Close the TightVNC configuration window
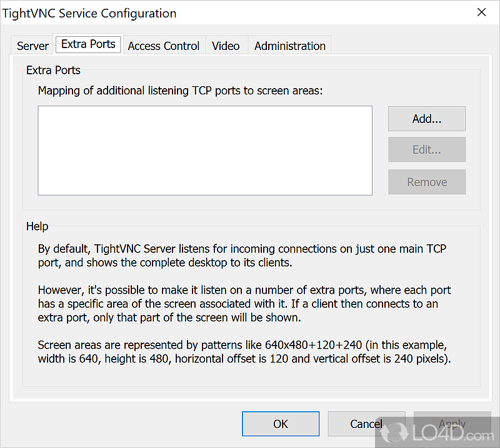This screenshot has width=500, height=448. point(481,12)
